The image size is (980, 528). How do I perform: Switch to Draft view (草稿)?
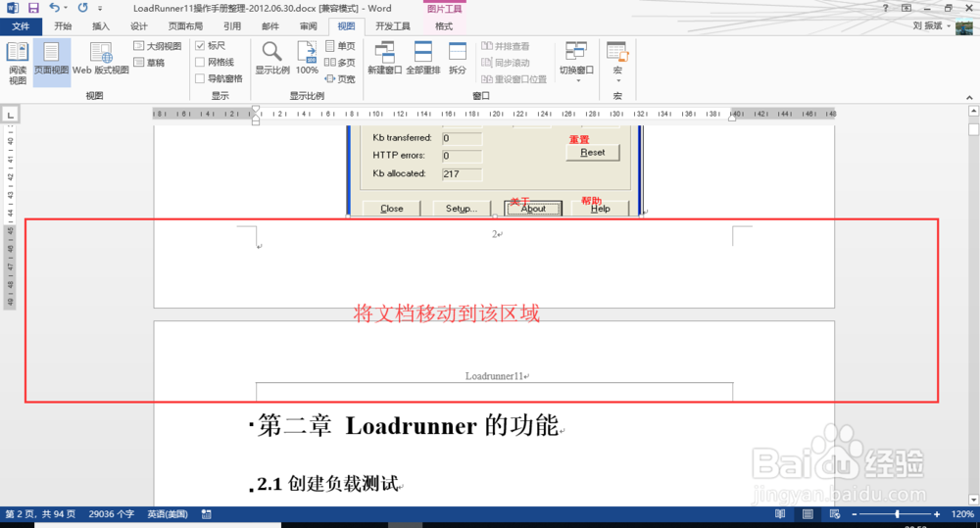(x=149, y=63)
